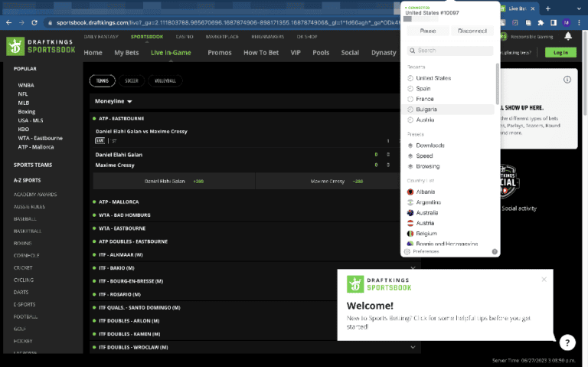The width and height of the screenshot is (588, 367).
Task: Open the Chrome extensions puzzle icon
Action: click(542, 23)
